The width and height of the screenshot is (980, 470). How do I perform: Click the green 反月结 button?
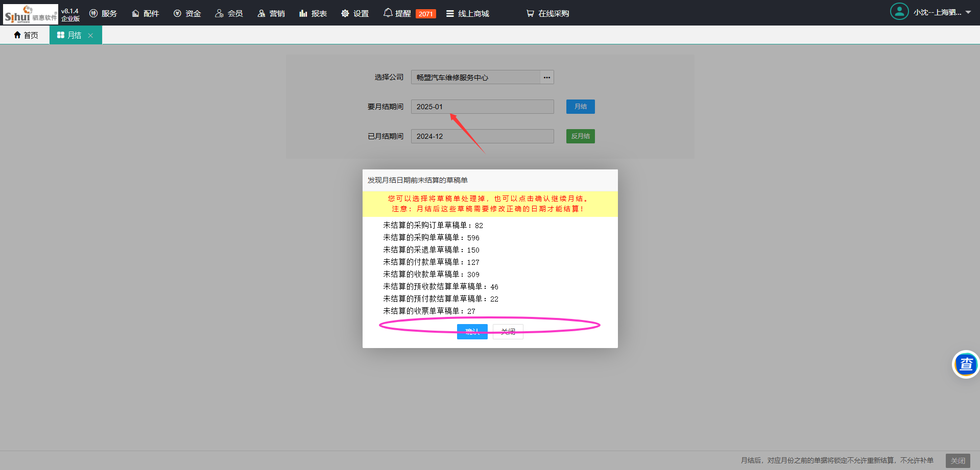coord(580,136)
